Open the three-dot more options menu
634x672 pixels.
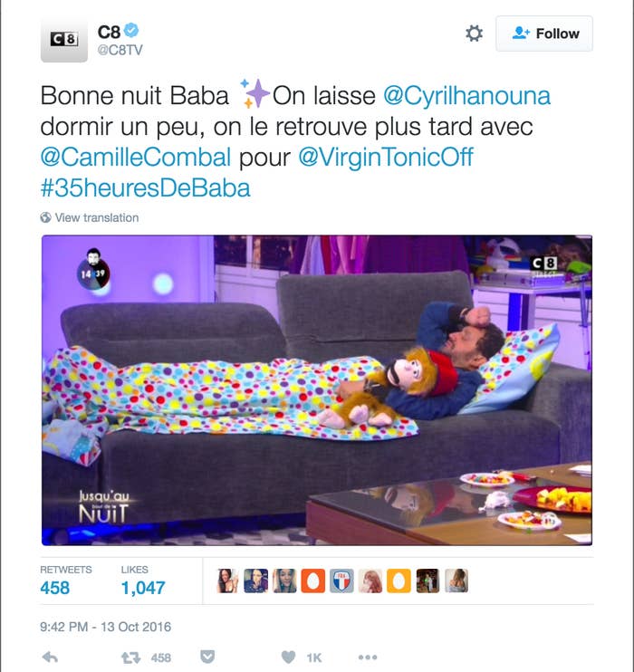click(x=368, y=657)
